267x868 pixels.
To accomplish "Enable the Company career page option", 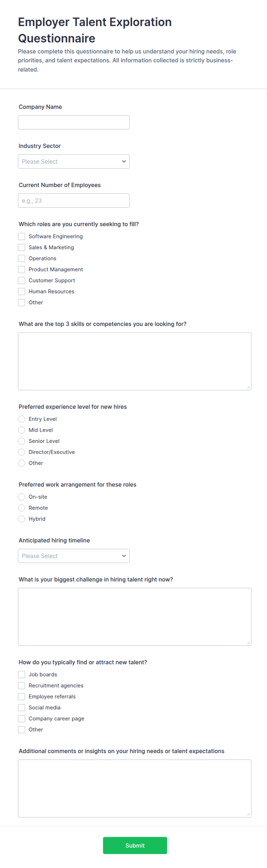I will tap(22, 718).
